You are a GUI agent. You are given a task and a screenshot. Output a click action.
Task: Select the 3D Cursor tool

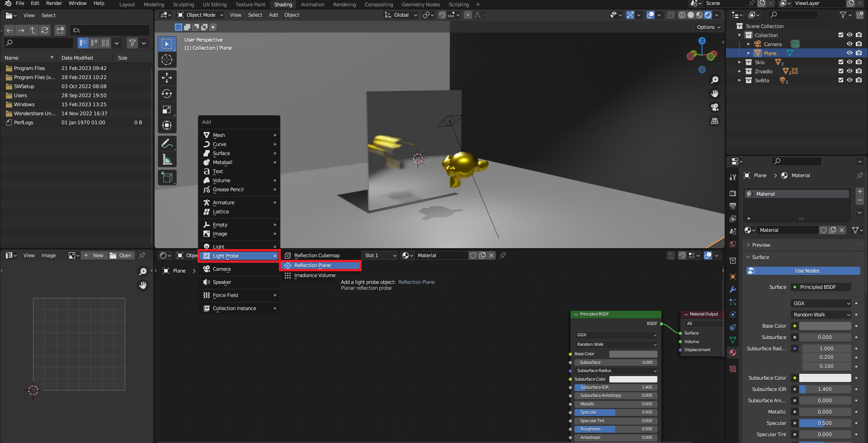(167, 60)
